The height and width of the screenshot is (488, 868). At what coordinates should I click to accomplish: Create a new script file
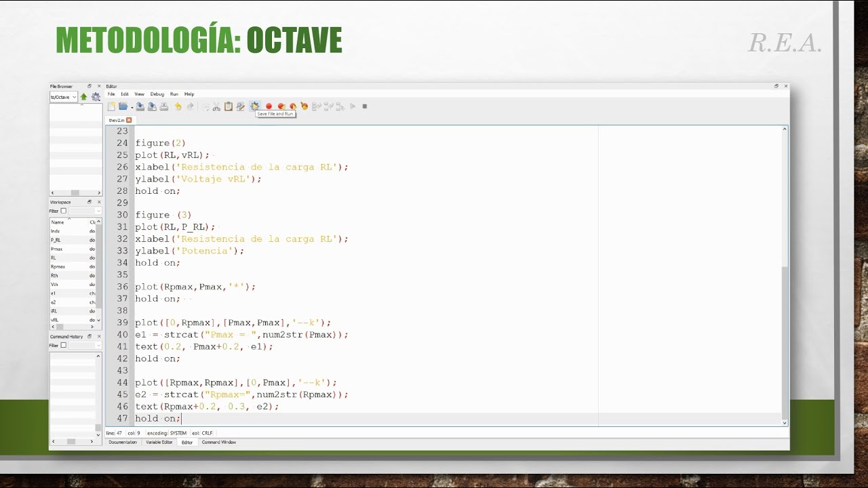[111, 106]
